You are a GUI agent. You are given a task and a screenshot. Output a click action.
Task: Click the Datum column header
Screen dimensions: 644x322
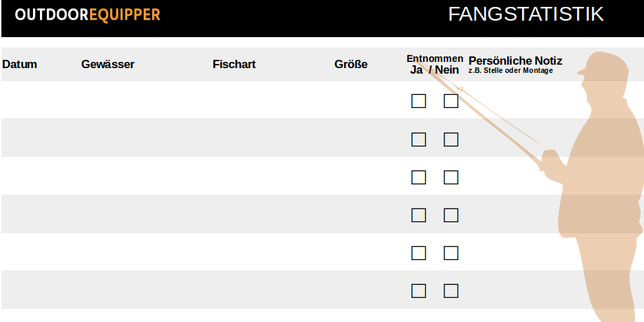point(19,65)
